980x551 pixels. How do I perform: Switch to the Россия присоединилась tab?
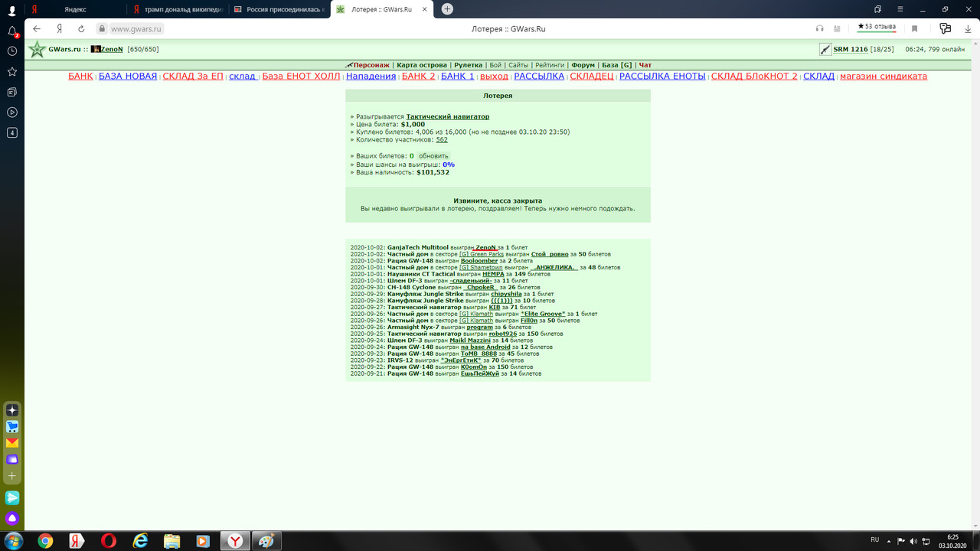278,9
